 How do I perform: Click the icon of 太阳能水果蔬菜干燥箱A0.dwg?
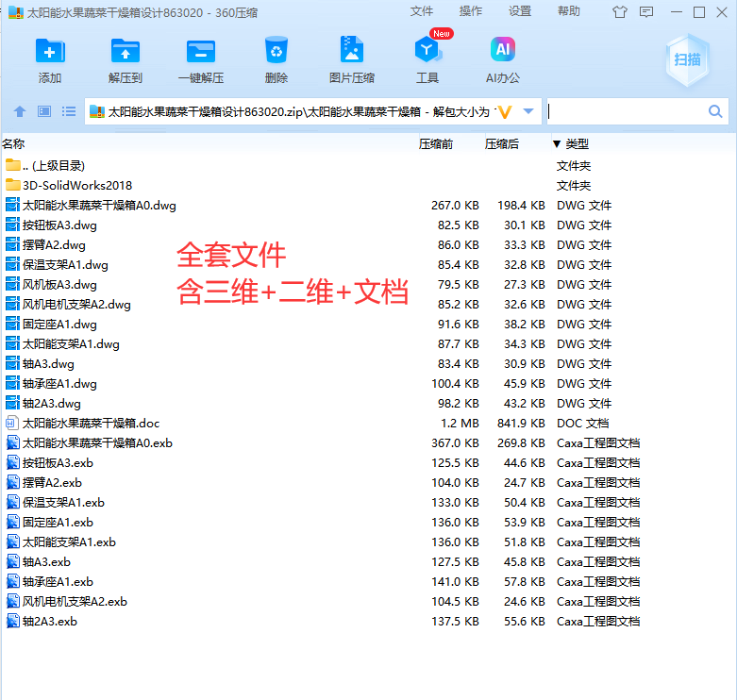point(12,205)
